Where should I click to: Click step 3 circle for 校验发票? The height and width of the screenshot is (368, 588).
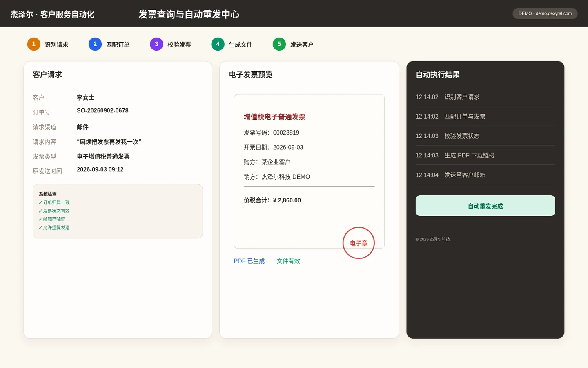[x=156, y=44]
